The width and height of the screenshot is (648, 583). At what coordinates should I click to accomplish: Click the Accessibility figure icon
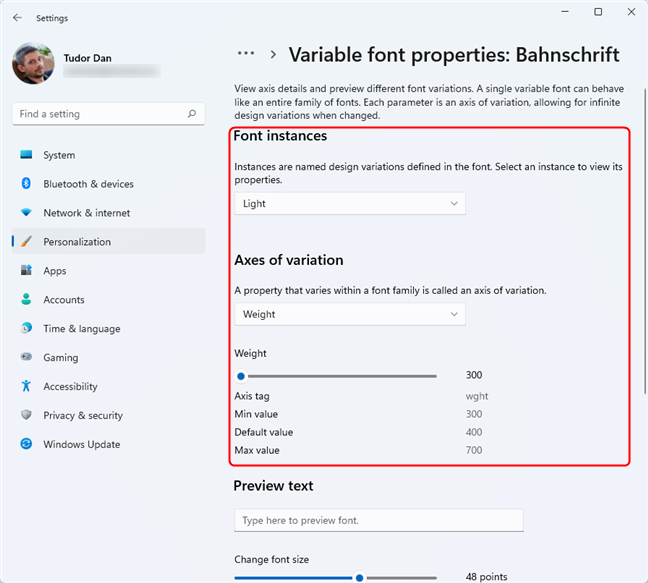26,386
